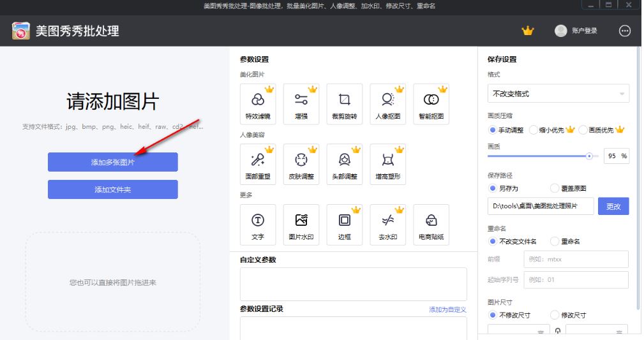Click the 自定义参数 custom parameters box

[x=353, y=284]
